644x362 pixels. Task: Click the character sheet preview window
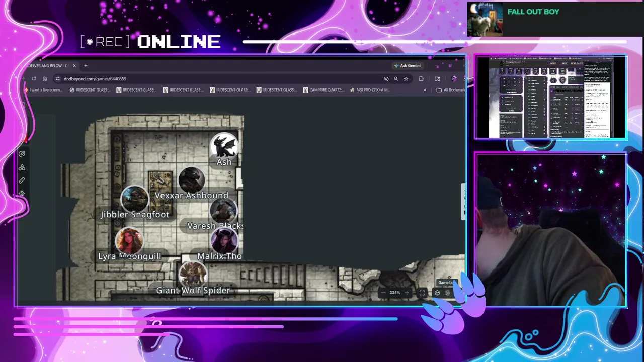[551, 97]
